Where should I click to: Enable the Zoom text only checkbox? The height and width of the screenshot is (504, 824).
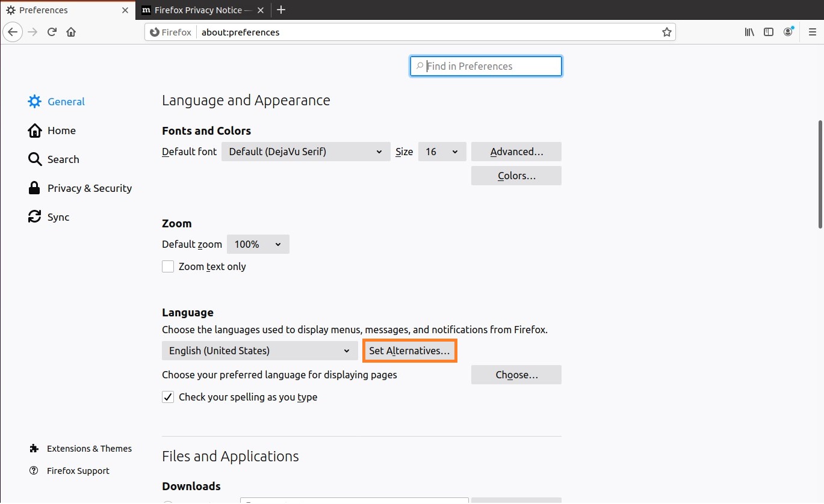168,266
